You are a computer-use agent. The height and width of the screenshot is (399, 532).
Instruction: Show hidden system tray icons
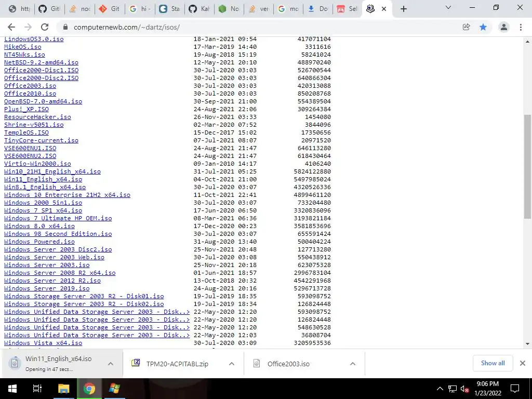pyautogui.click(x=440, y=389)
